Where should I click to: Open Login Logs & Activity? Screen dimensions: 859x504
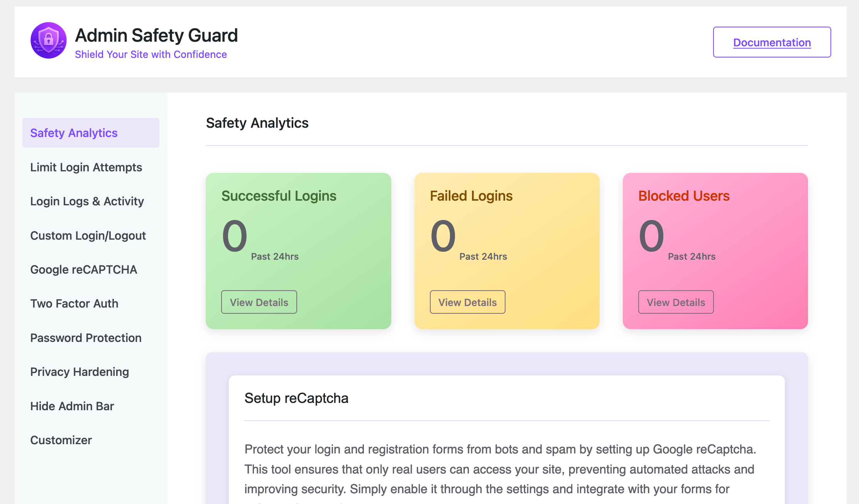click(x=87, y=201)
